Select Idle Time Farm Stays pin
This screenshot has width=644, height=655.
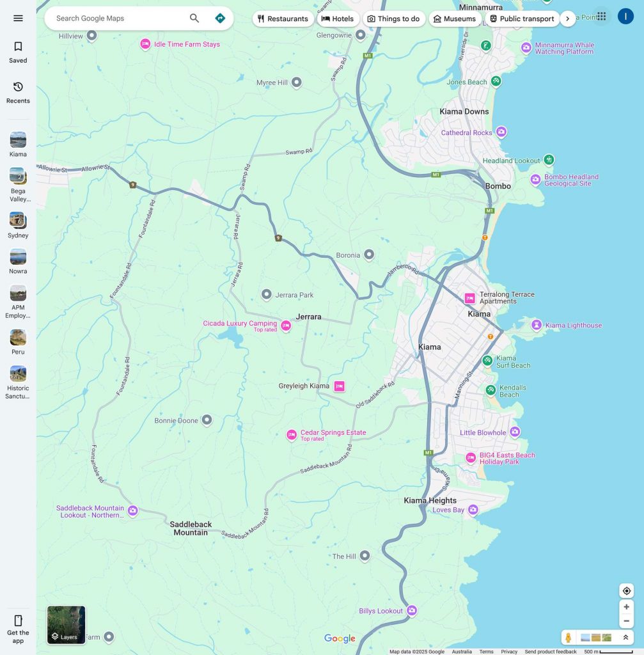[x=145, y=44]
